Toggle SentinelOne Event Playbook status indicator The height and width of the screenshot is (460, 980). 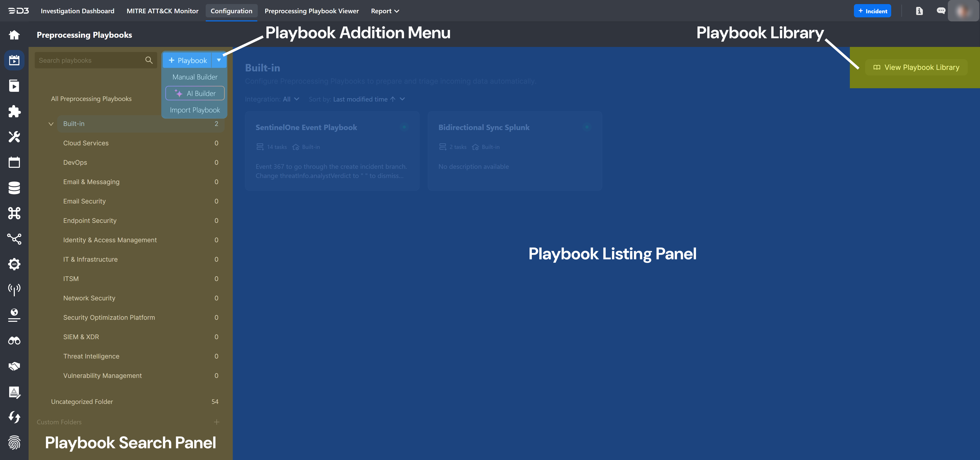click(x=404, y=127)
